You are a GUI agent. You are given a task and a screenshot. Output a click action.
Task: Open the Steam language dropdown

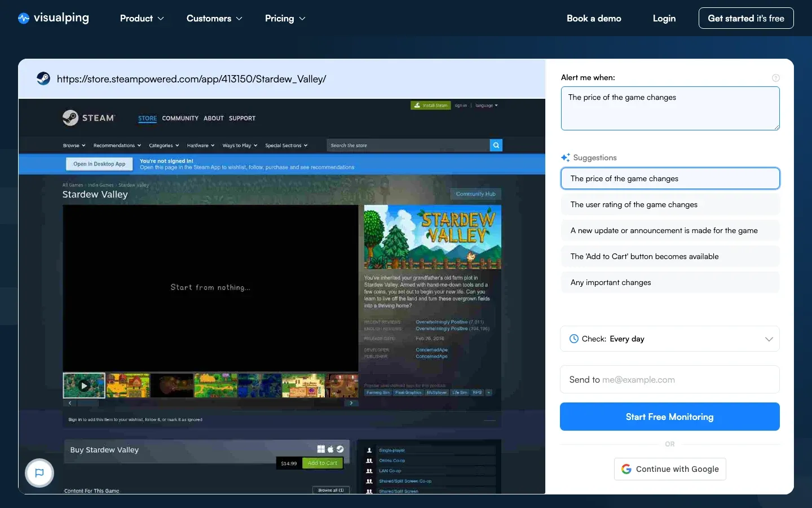click(x=486, y=105)
